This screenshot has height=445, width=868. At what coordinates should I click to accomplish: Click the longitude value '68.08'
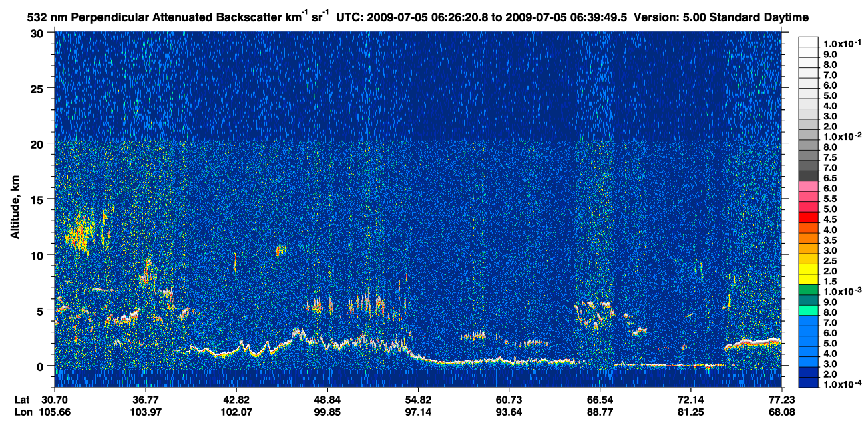coord(781,412)
